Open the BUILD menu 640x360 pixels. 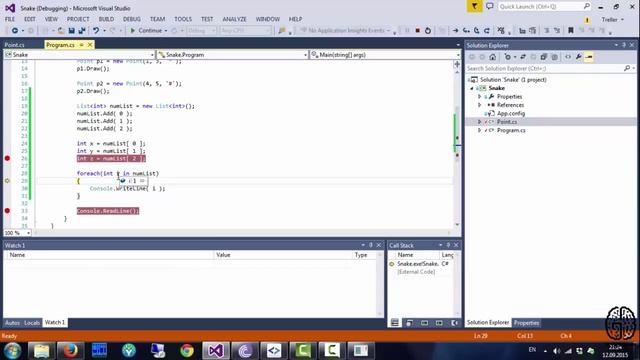tap(106, 19)
